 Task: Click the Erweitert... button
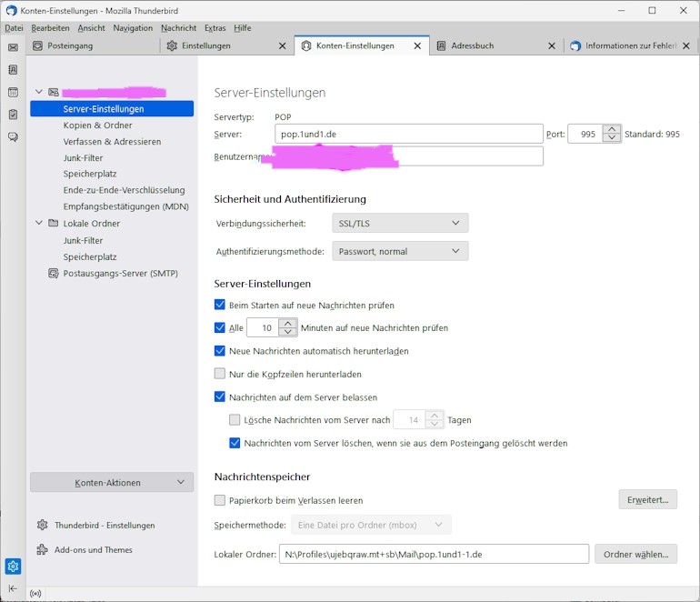(647, 500)
